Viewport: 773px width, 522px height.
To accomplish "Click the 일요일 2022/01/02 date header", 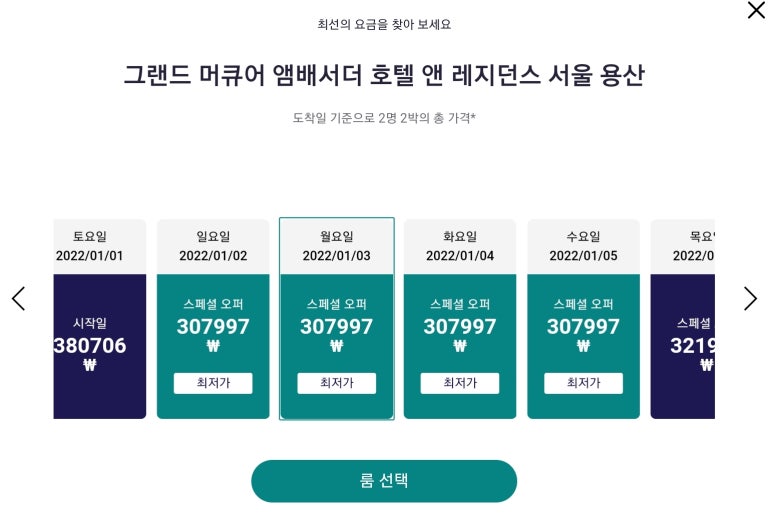I will (213, 246).
